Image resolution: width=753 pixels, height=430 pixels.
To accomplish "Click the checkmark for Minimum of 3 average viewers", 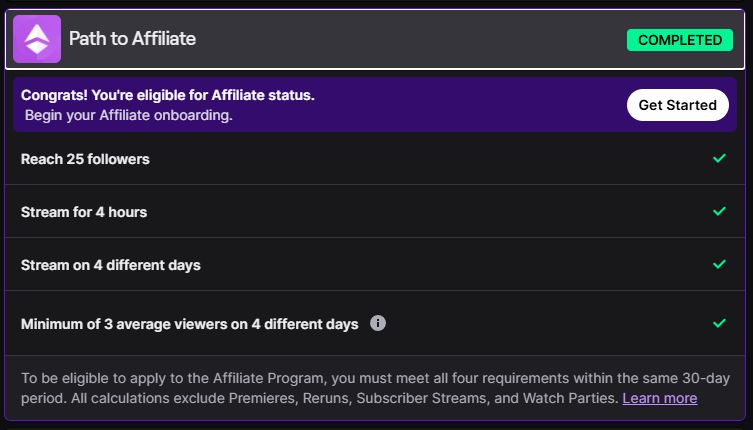I will coord(719,323).
